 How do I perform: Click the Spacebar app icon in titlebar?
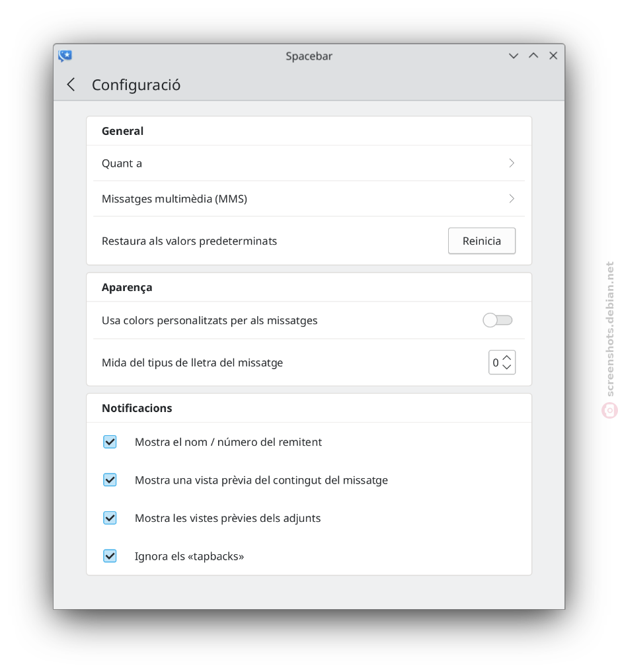click(65, 56)
